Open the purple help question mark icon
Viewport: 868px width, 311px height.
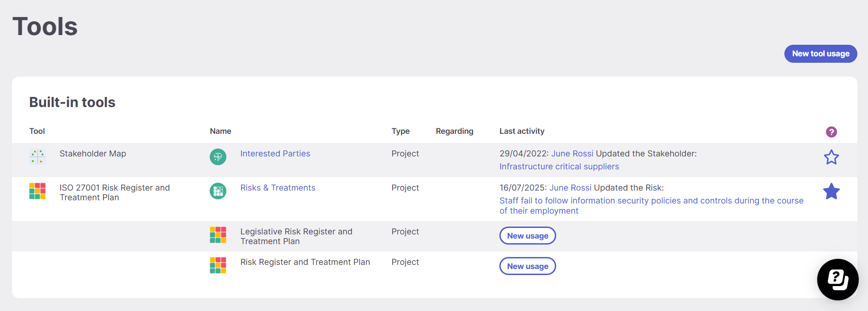coord(832,132)
